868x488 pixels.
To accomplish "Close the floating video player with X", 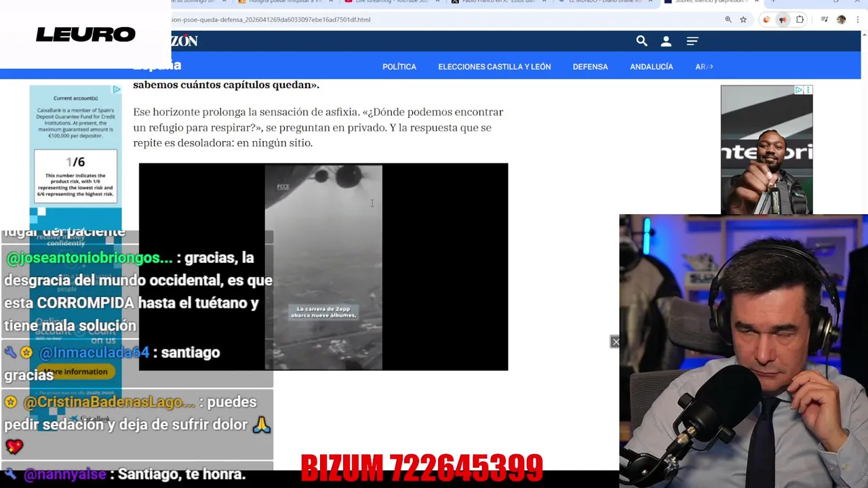I will (615, 342).
